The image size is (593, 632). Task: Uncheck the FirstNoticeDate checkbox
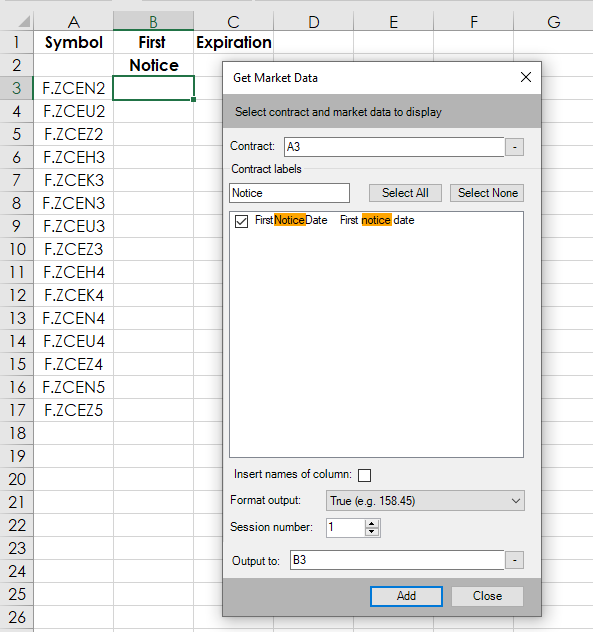[x=241, y=221]
